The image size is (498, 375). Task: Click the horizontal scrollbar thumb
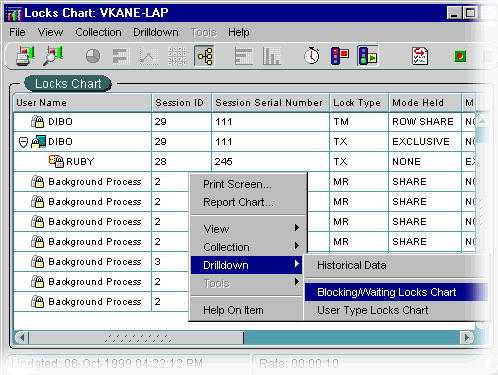136,338
